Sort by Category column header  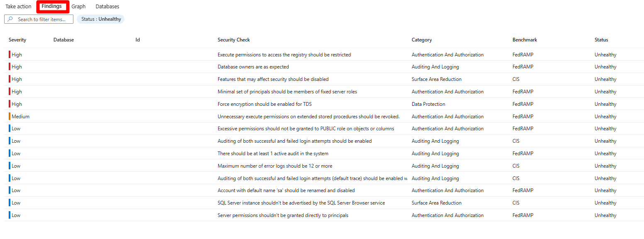coord(422,40)
